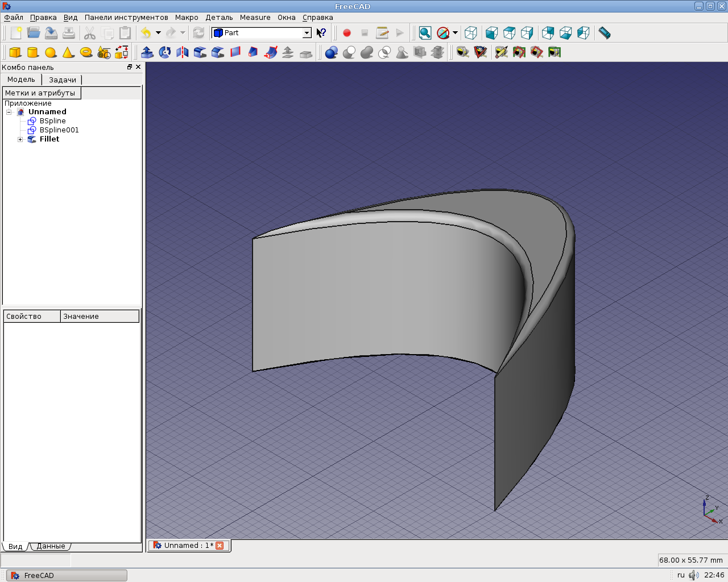The height and width of the screenshot is (582, 728).
Task: Click the Mirror tool icon
Action: pos(183,52)
